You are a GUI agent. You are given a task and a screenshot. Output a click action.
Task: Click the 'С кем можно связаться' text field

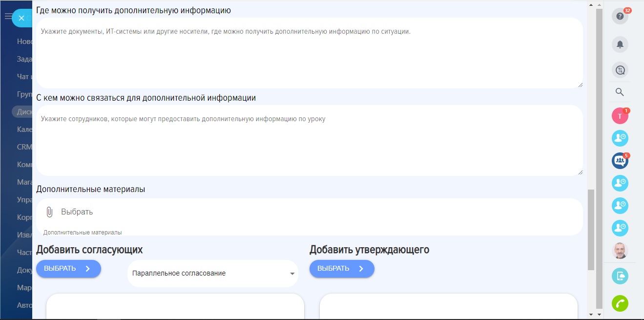tap(309, 140)
